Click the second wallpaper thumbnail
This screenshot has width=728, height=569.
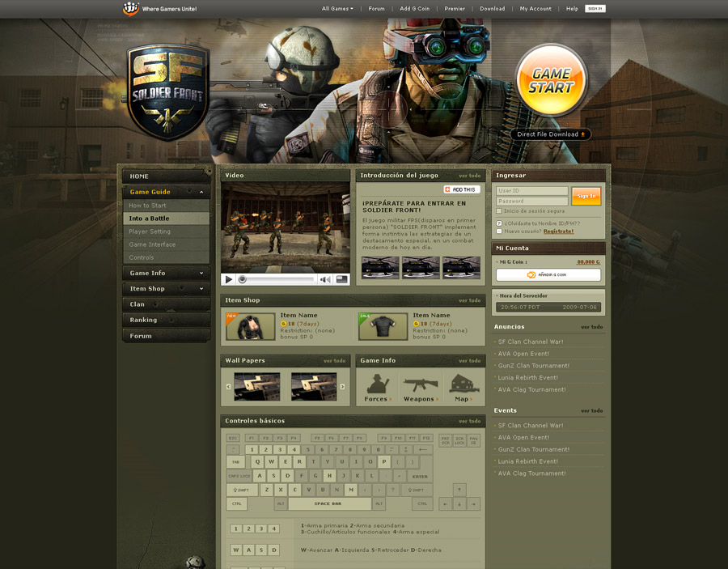[x=314, y=386]
